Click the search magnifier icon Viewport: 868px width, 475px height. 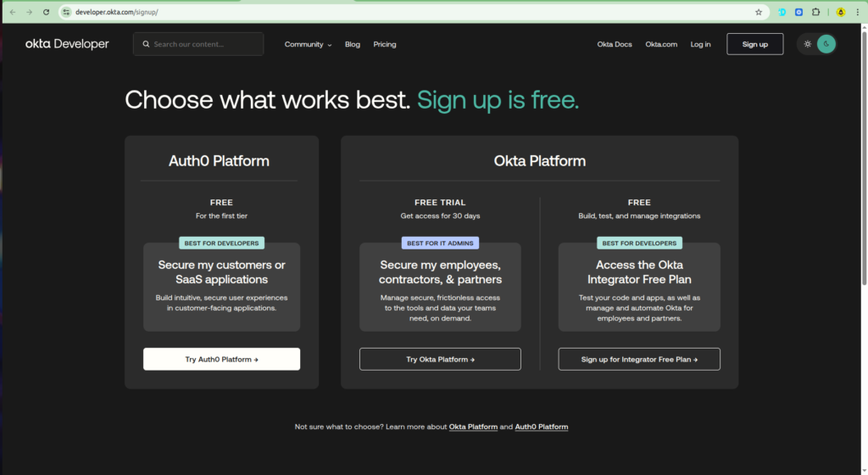(x=147, y=44)
